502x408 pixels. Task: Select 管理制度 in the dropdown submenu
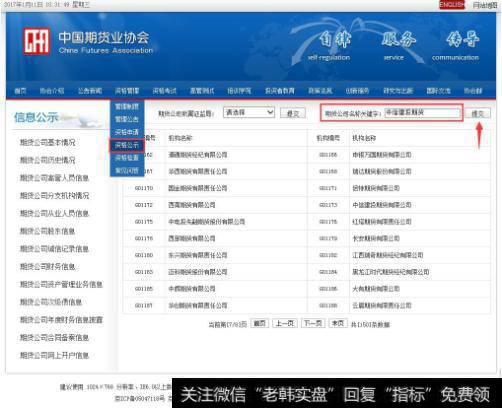[127, 107]
